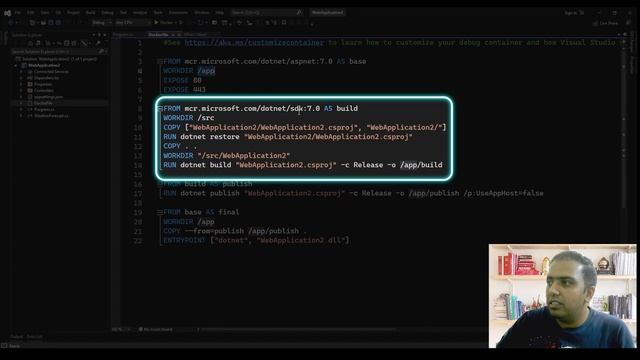
Task: Click the 'EXPOSE 443' line
Action: [x=184, y=90]
